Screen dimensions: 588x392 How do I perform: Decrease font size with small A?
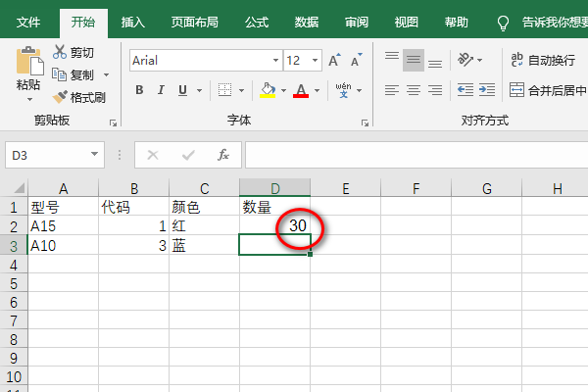point(357,60)
